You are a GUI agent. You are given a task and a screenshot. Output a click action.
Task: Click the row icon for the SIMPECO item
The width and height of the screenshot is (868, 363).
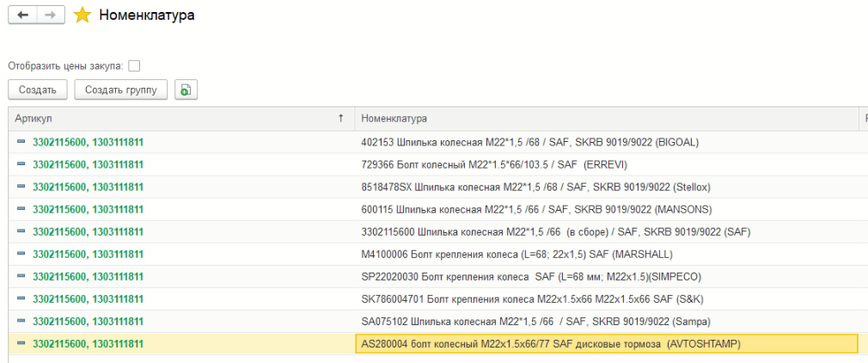click(x=21, y=276)
